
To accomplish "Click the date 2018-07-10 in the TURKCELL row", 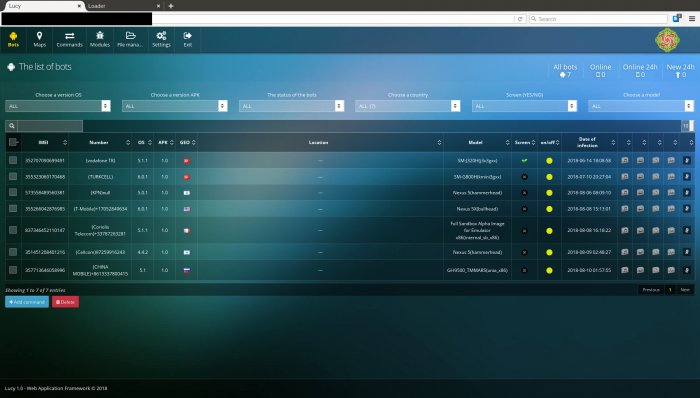I will click(589, 177).
